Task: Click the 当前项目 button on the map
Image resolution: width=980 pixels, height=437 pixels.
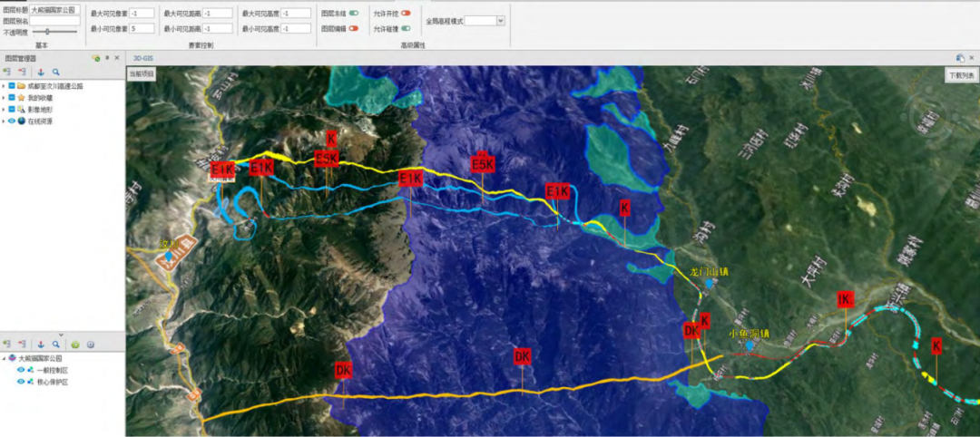Action: tap(141, 73)
